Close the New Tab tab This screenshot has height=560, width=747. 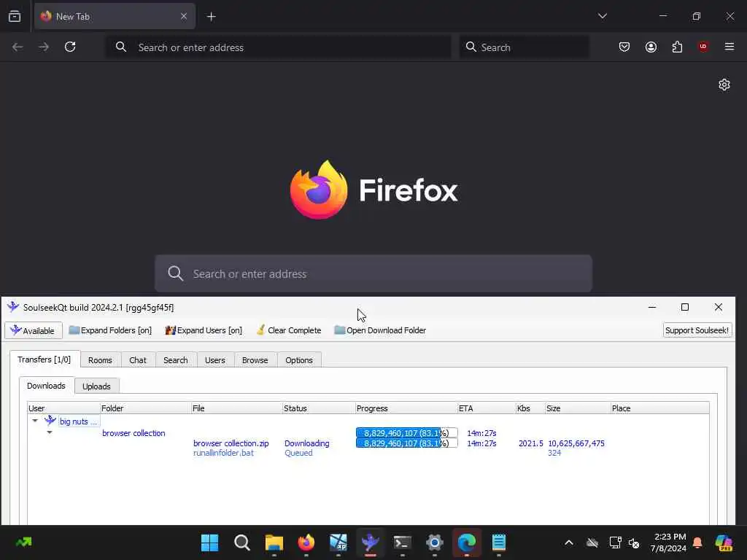click(183, 16)
